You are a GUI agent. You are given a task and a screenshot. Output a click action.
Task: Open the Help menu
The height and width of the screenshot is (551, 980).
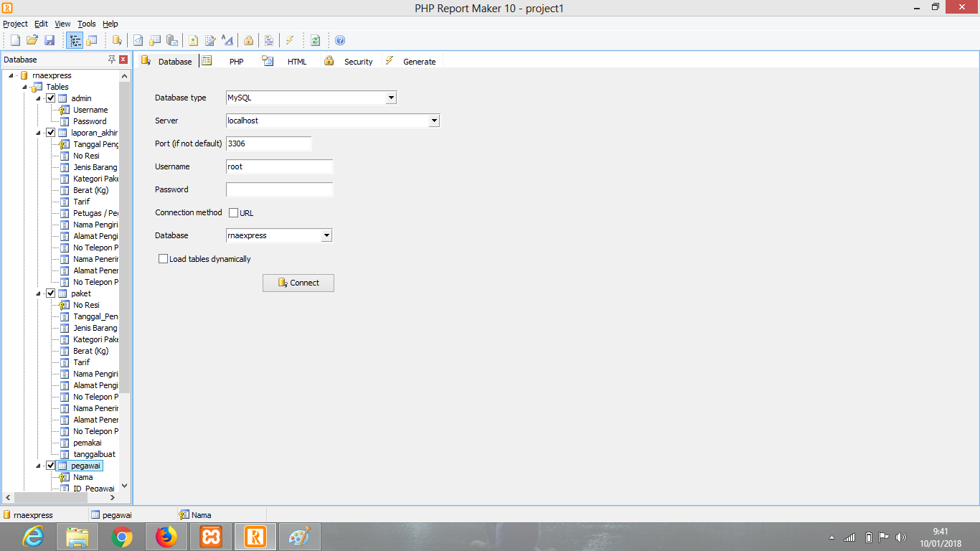tap(110, 24)
